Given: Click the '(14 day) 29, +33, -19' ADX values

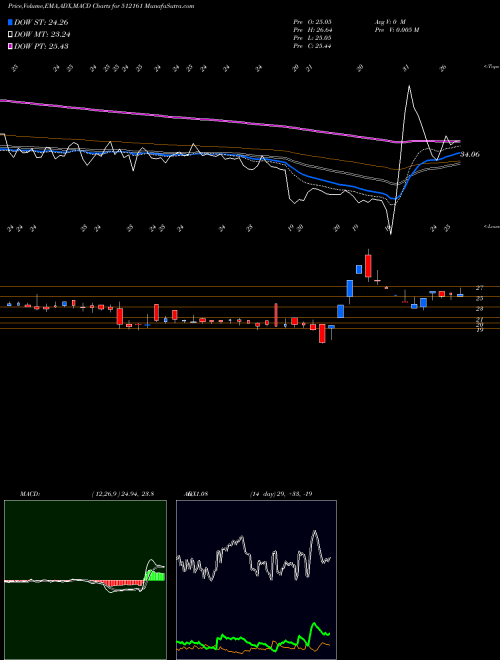Looking at the screenshot, I should [x=281, y=494].
